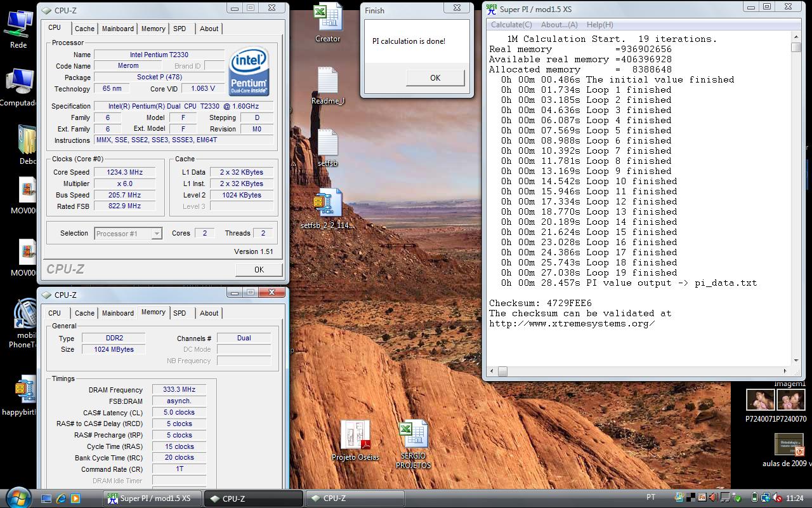The height and width of the screenshot is (508, 812).
Task: Click the Intel Pentium logo in CPU-Z
Action: [249, 71]
